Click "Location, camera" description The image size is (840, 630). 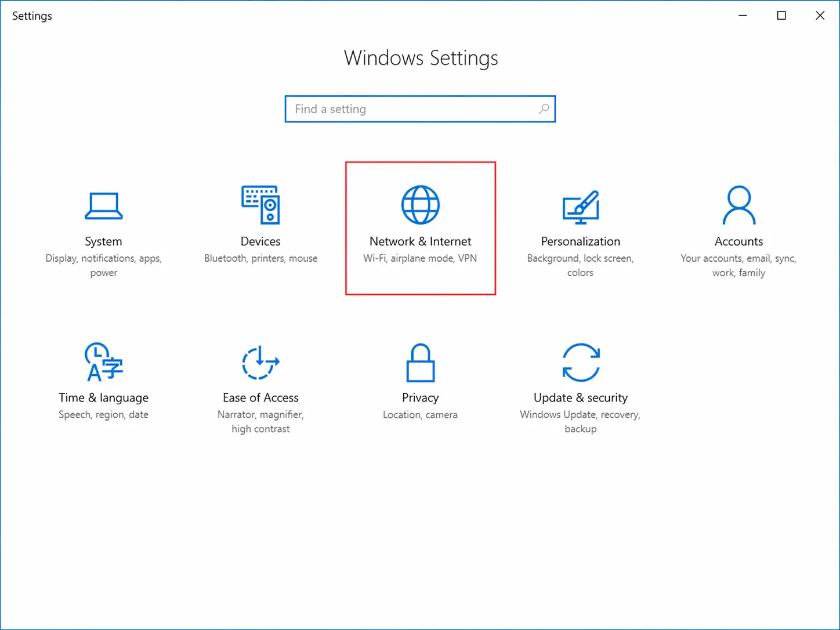point(421,415)
